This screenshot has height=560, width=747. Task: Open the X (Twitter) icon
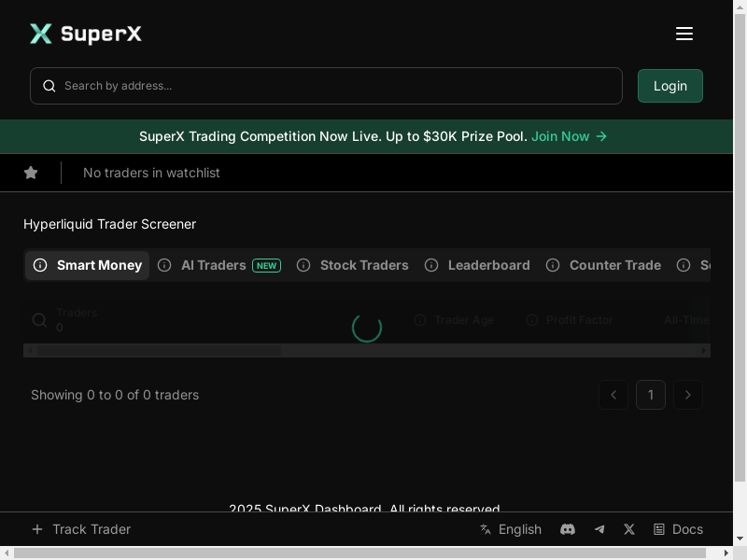pyautogui.click(x=629, y=529)
